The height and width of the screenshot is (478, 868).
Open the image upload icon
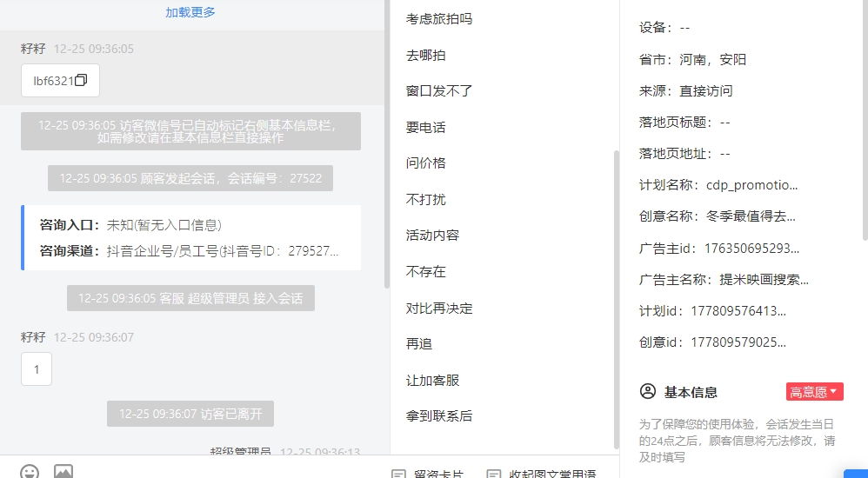pyautogui.click(x=63, y=472)
